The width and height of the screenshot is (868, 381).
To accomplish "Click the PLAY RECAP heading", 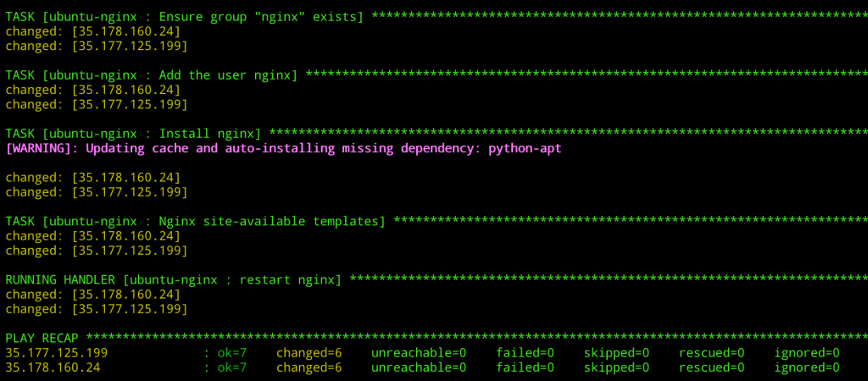I will tap(42, 339).
